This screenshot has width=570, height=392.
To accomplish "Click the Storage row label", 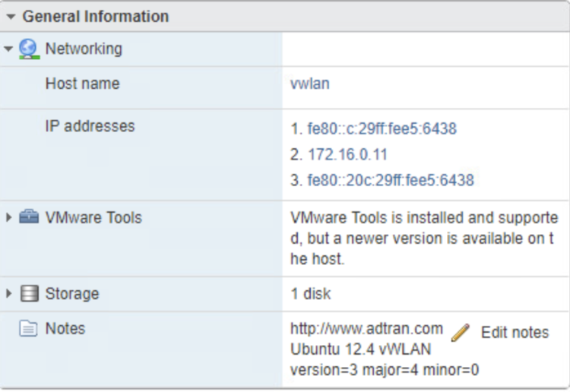I will [72, 294].
